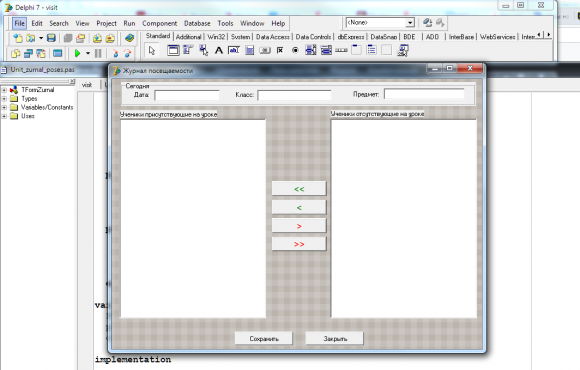Select the CheckBox component in palette
This screenshot has width=580, height=370.
280,50
